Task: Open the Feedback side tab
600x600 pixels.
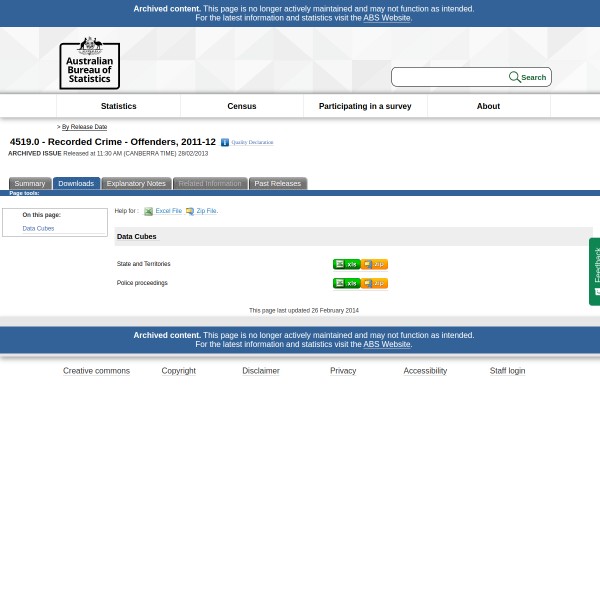Action: click(x=594, y=271)
